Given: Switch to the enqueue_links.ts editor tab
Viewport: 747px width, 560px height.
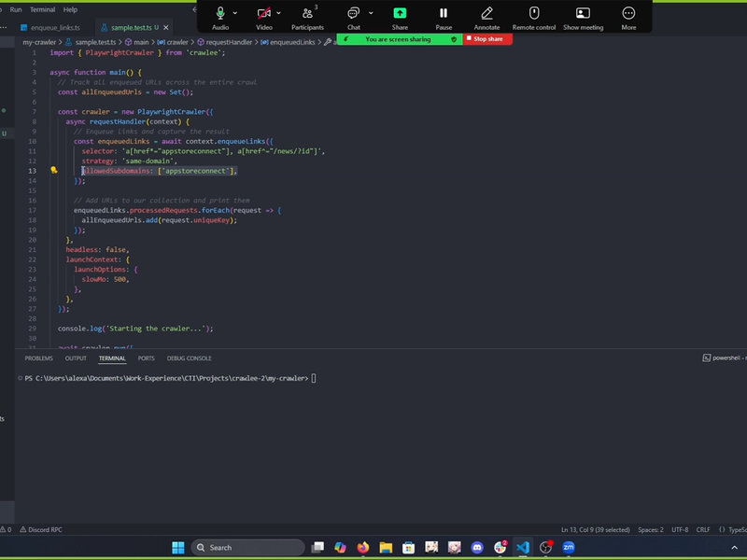Looking at the screenshot, I should click(x=56, y=28).
